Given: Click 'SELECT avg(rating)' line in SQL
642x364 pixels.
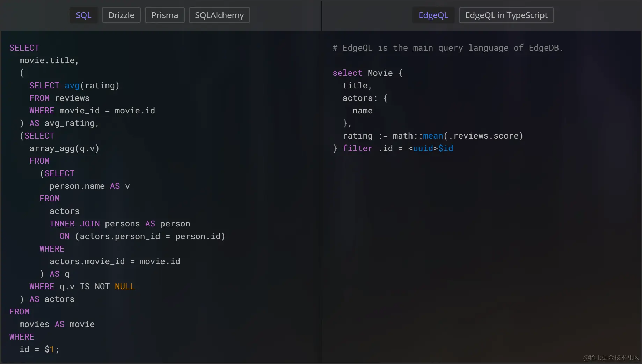Looking at the screenshot, I should 74,86.
